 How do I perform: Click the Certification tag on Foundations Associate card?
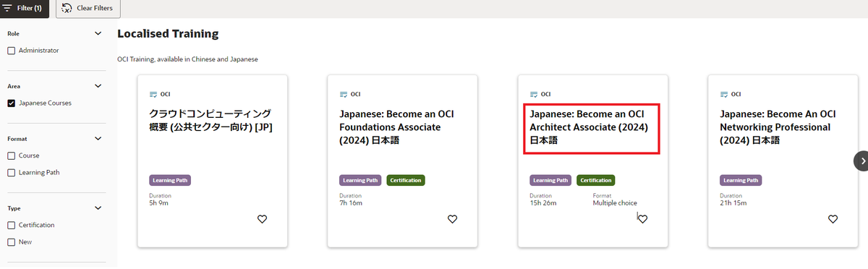pos(406,180)
